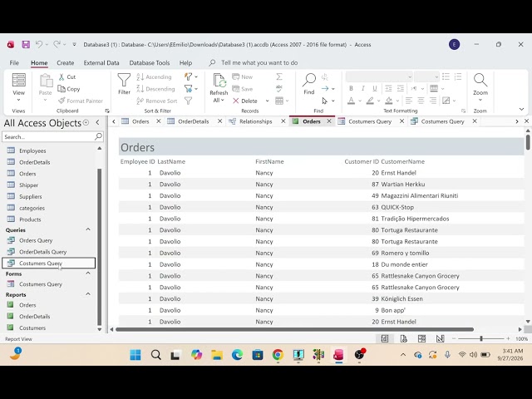Open the font size combo box
The width and height of the screenshot is (532, 399).
426,77
